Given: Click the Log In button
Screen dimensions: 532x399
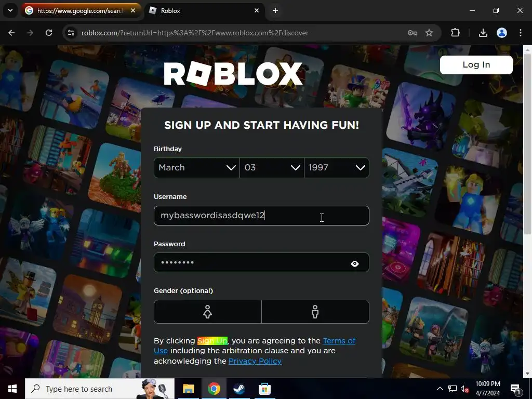Looking at the screenshot, I should coord(476,65).
